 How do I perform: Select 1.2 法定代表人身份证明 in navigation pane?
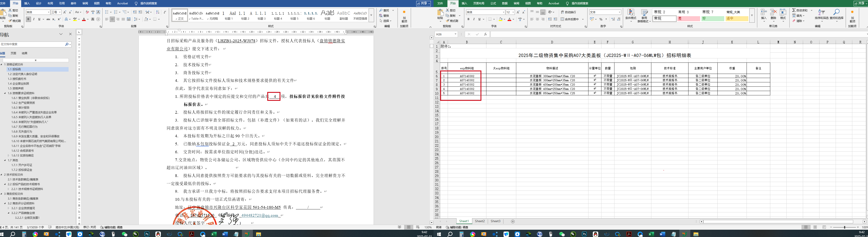23,74
